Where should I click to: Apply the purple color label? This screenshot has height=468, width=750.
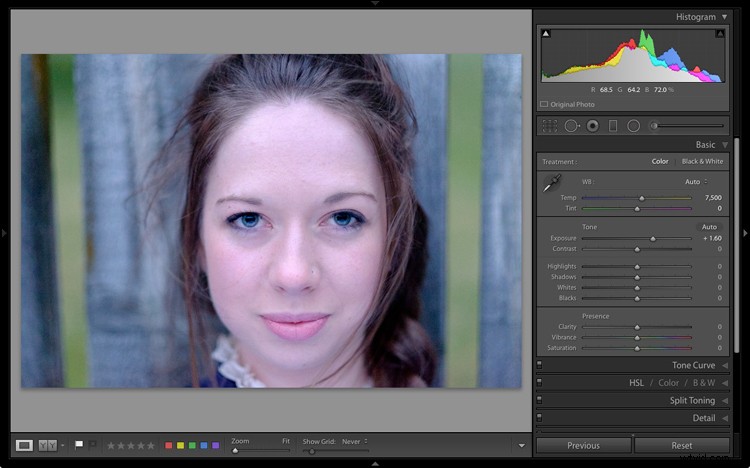(x=215, y=446)
